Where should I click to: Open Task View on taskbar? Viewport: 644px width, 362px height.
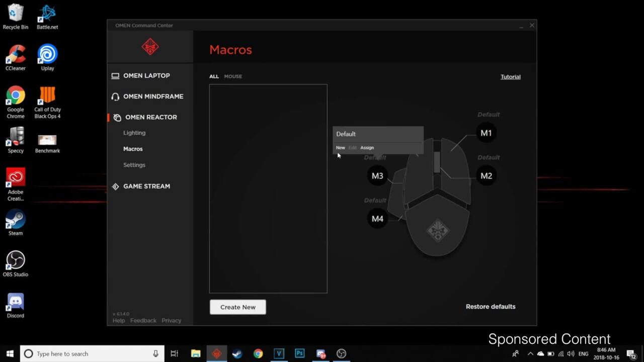tap(175, 353)
